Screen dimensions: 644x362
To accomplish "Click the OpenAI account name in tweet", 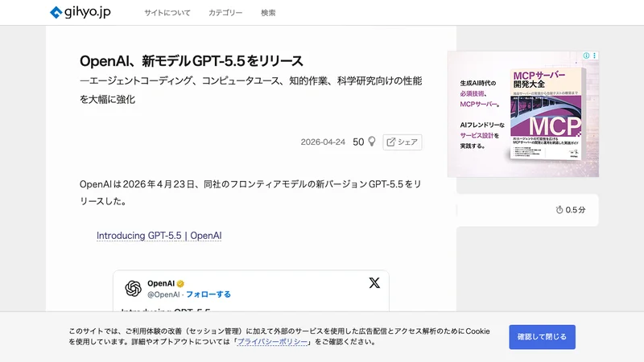I will pos(161,284).
